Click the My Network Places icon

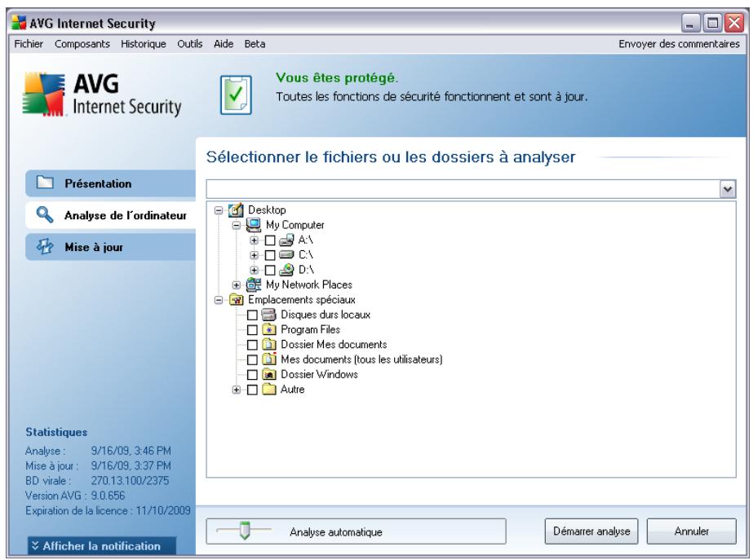(x=254, y=284)
